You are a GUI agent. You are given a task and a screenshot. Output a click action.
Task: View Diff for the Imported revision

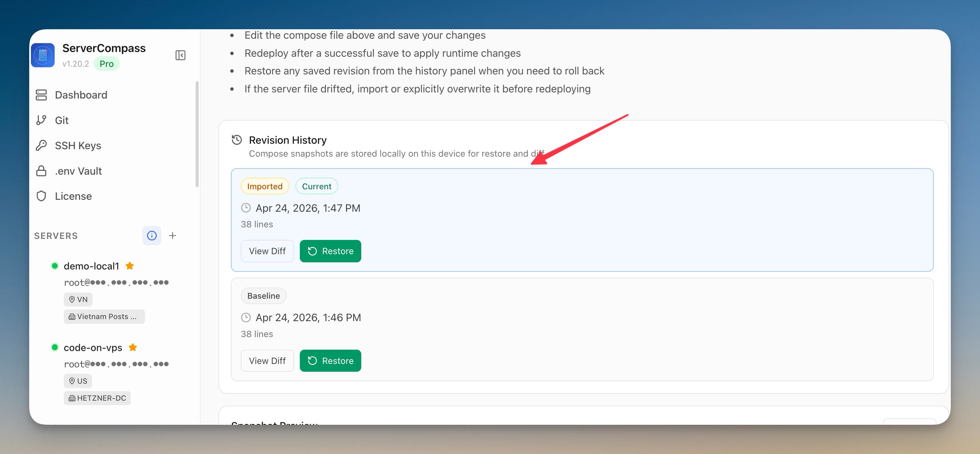pyautogui.click(x=267, y=251)
